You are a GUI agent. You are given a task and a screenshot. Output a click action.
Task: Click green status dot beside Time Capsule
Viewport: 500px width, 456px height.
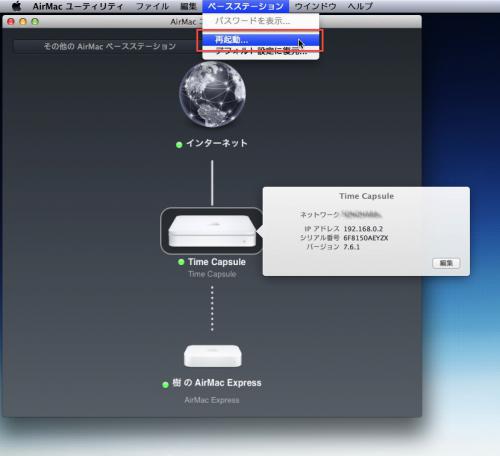181,262
